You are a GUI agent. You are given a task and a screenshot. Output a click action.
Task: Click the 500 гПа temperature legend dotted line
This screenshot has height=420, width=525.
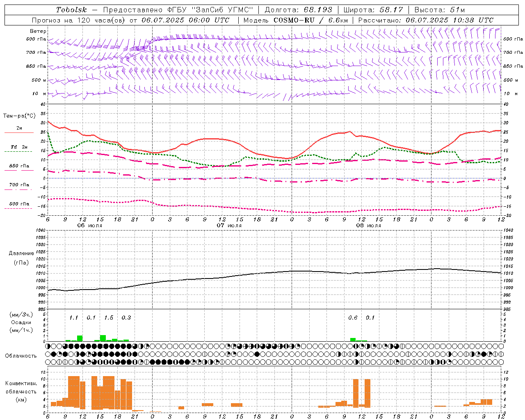[18, 208]
